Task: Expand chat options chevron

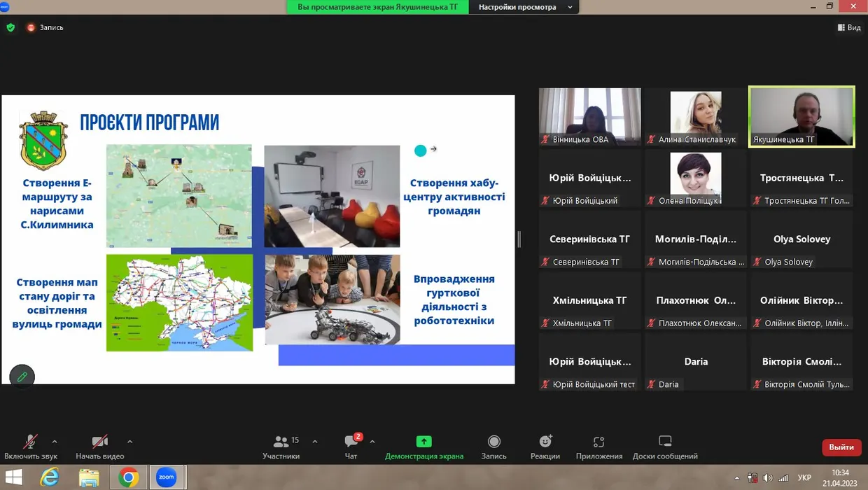Action: click(x=372, y=442)
